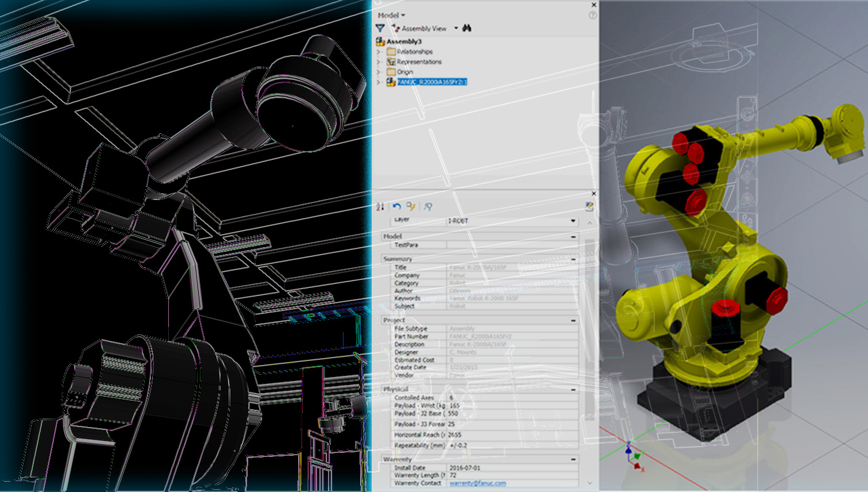Click the Warrenty Contact property label
The image size is (868, 492).
418,483
